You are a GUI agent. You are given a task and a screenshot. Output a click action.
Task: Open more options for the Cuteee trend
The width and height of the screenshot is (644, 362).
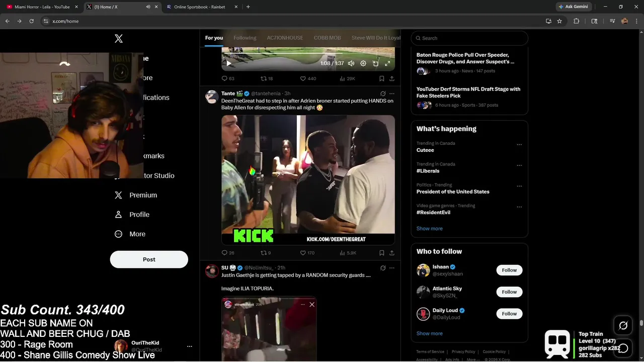point(519,145)
